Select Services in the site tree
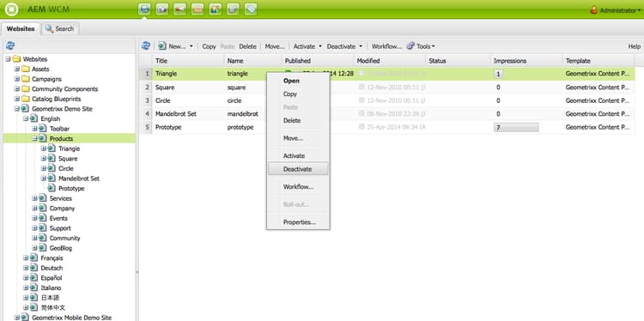This screenshot has height=321, width=644. pyautogui.click(x=60, y=198)
